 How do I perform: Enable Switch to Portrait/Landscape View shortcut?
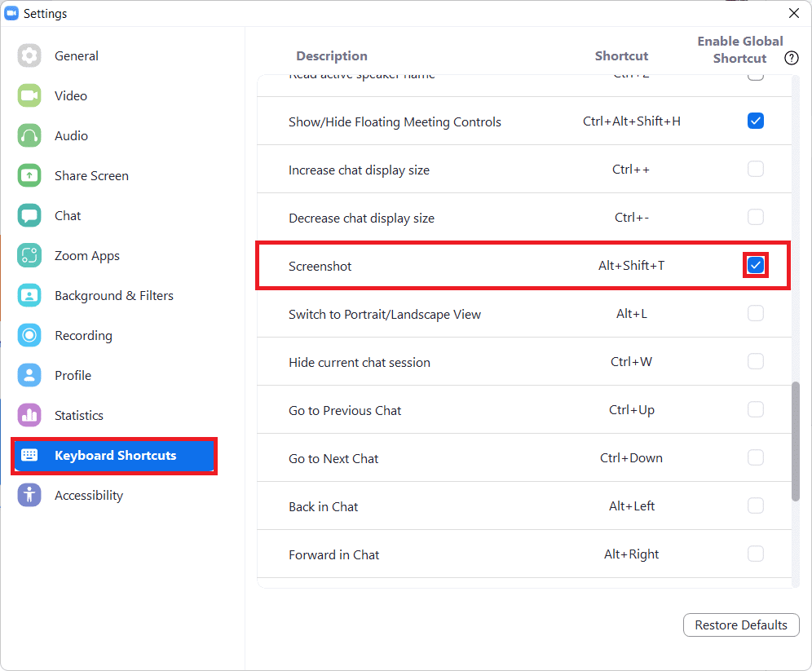tap(756, 313)
